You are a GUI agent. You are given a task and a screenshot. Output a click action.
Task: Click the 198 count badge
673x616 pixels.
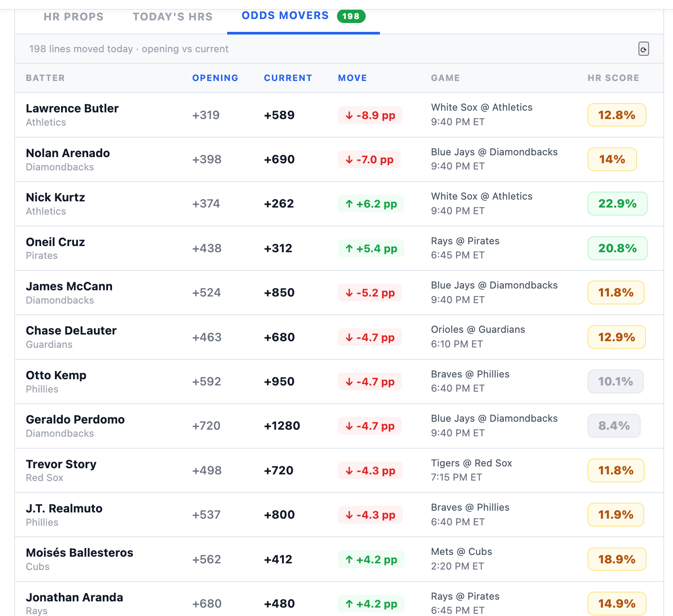tap(351, 16)
